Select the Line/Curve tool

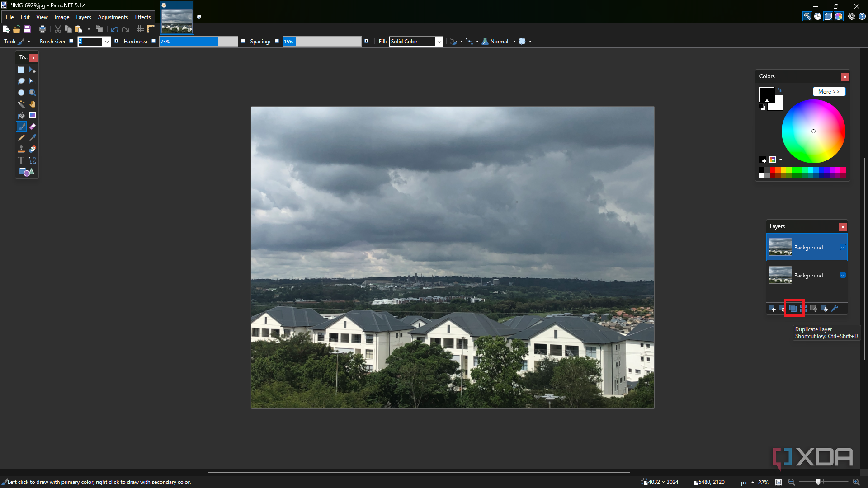[33, 160]
